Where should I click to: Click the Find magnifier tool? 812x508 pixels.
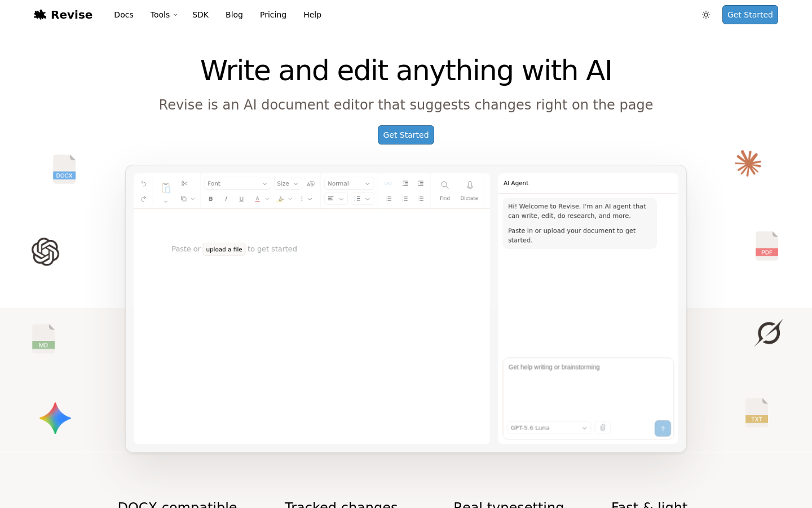click(445, 190)
